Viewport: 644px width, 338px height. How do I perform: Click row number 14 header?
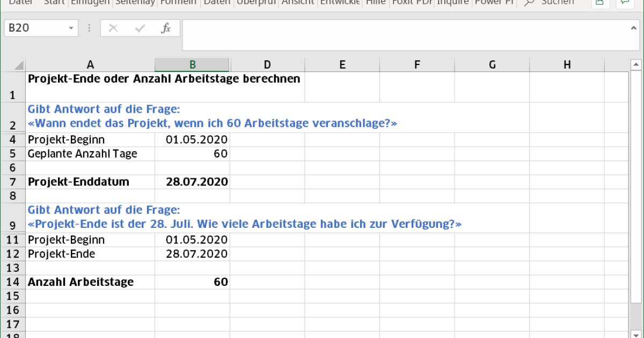[x=13, y=282]
